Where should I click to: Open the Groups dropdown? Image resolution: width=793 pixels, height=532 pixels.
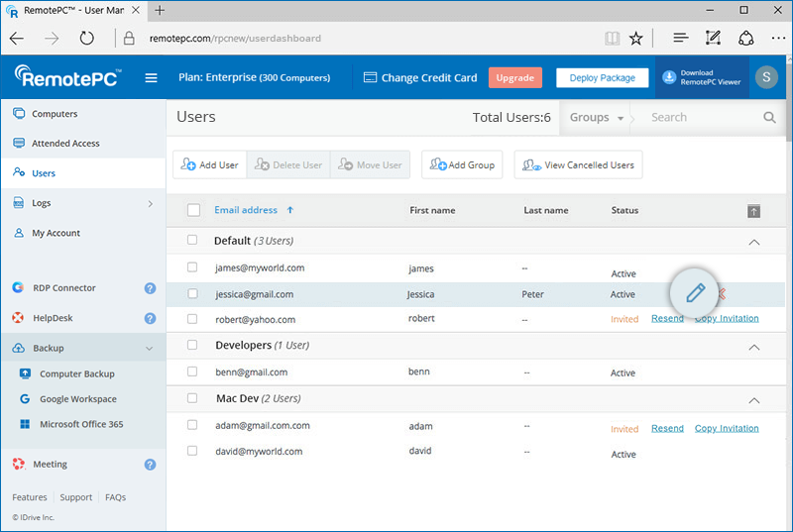(596, 117)
